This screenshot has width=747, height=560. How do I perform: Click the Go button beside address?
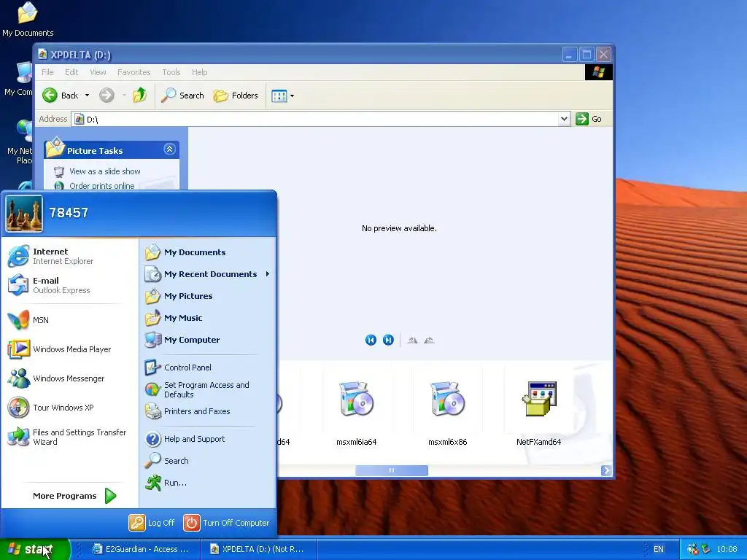pos(589,119)
